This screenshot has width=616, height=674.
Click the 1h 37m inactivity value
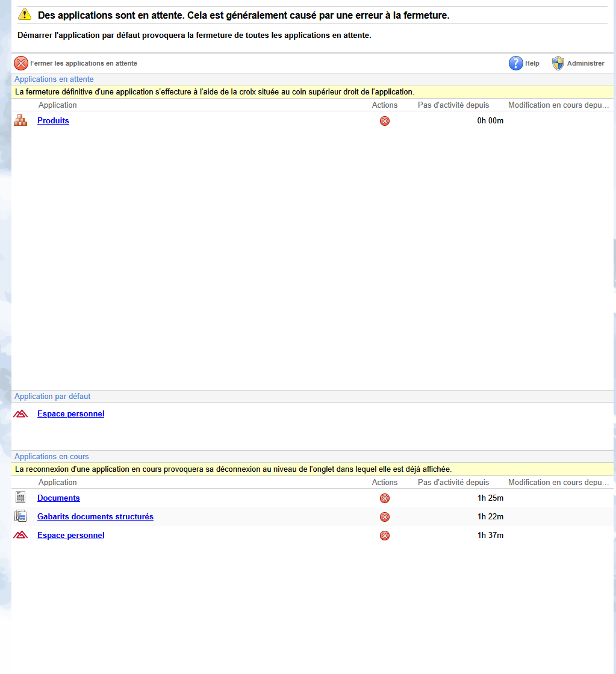[490, 536]
